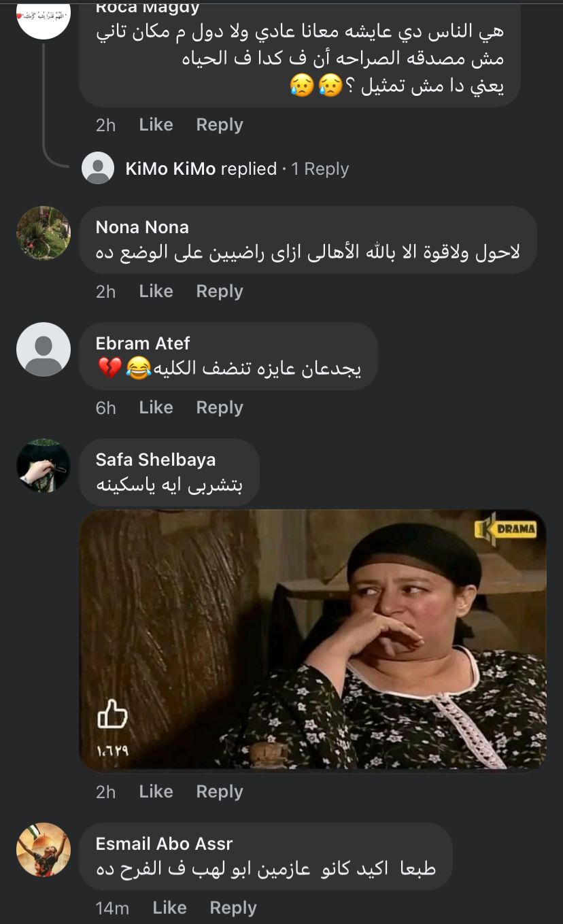Reply to Ebram Atef's comment

coord(219,407)
